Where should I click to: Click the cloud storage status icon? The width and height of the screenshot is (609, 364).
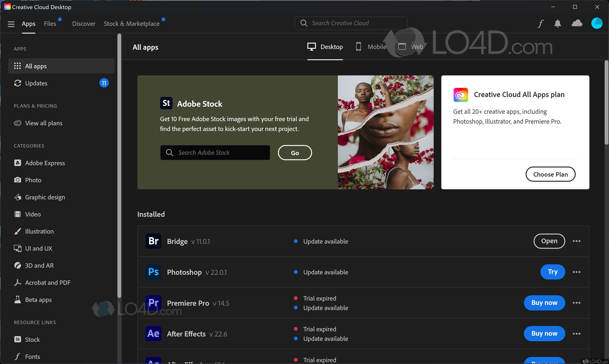click(577, 23)
